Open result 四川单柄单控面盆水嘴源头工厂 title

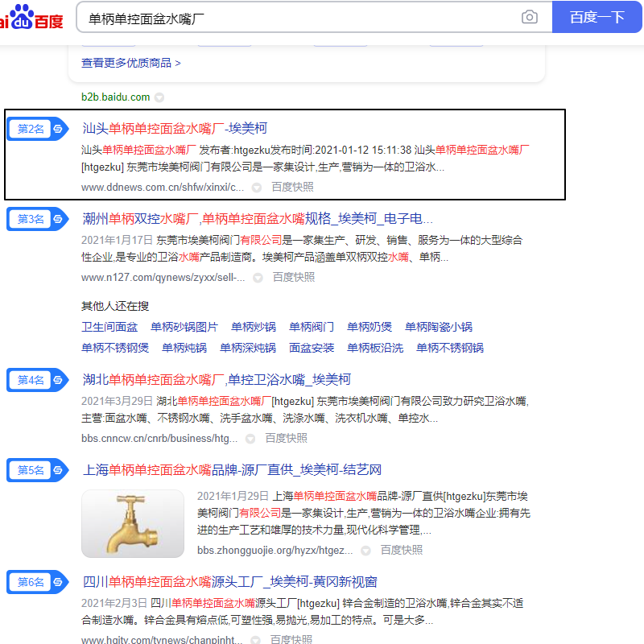tap(230, 581)
